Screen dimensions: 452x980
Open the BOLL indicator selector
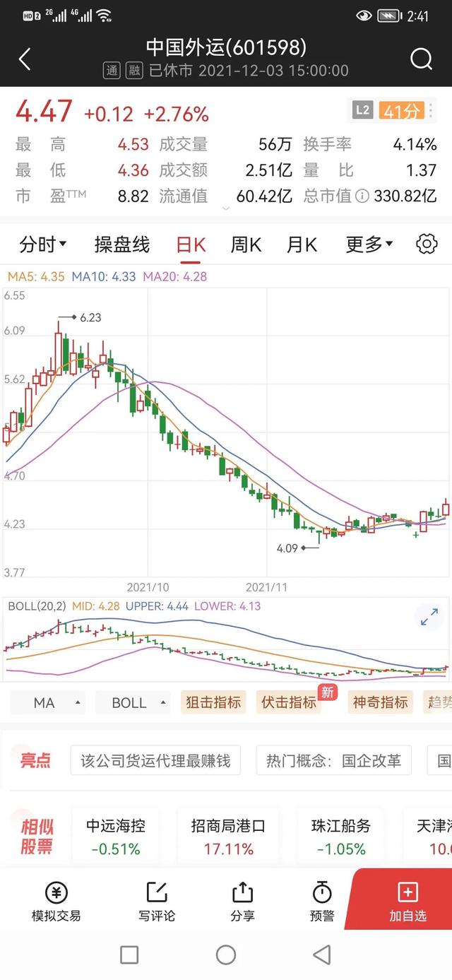coord(133,702)
